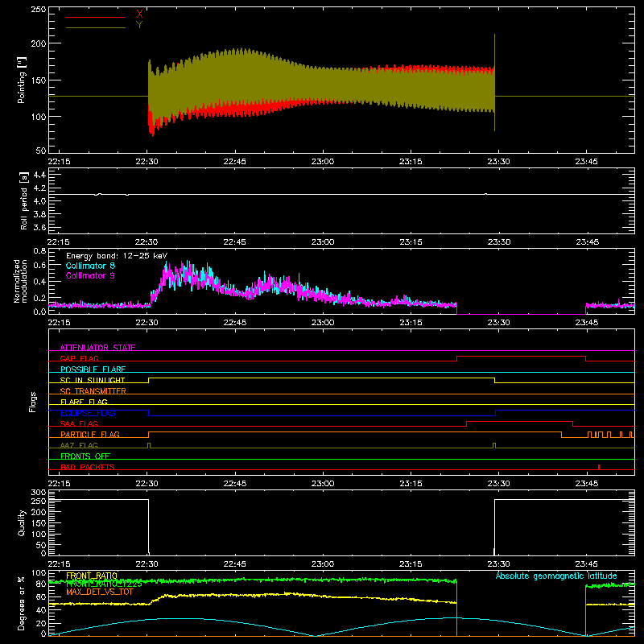Screen dimensions: 644x644
Task: Select the olive legend line for Y
Action: (96, 27)
